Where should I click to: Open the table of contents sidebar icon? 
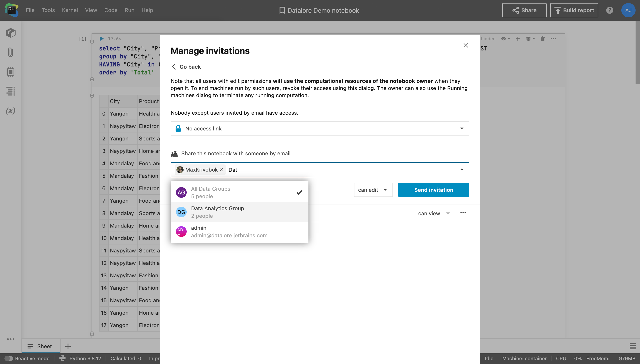coord(10,91)
